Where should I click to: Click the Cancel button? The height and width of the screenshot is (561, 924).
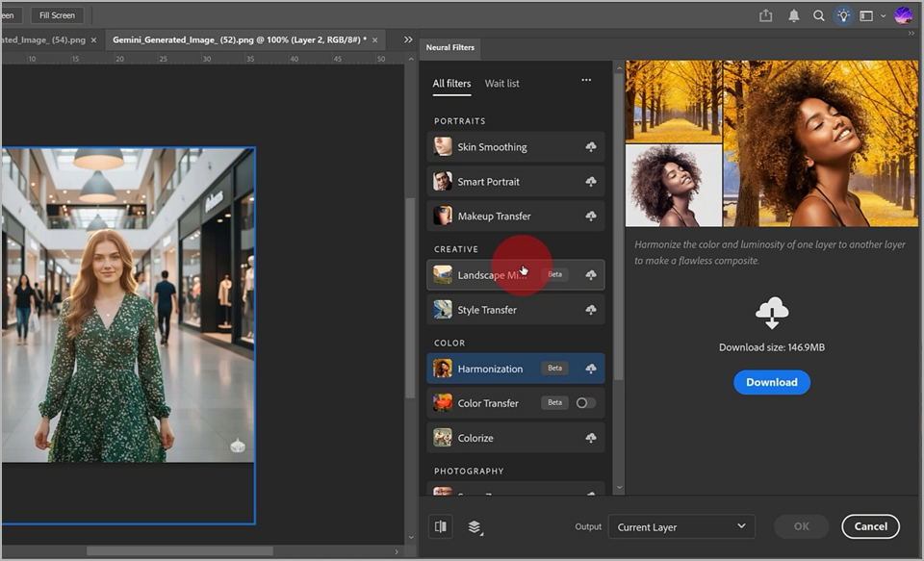870,526
